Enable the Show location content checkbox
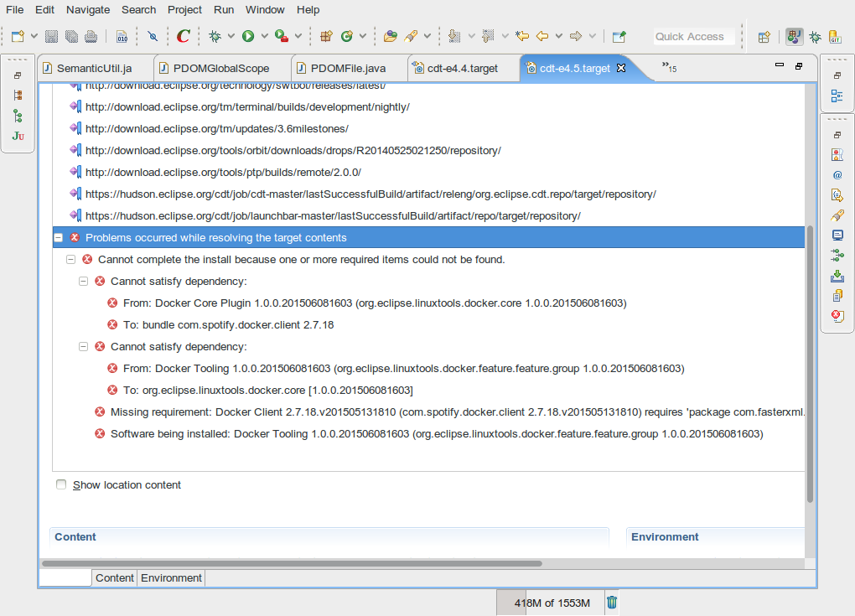Image resolution: width=855 pixels, height=616 pixels. (61, 484)
